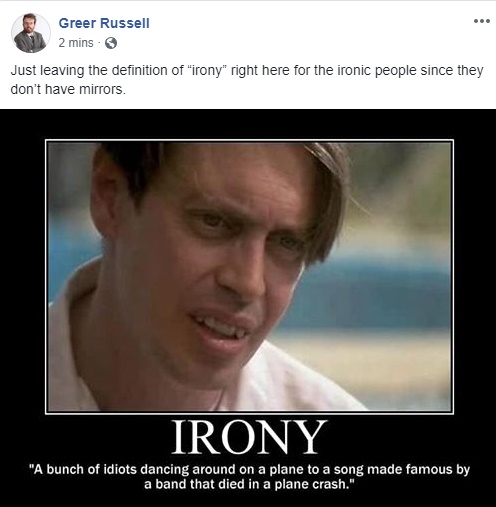This screenshot has height=507, width=496.
Task: Open the IRONY meme image in viewer
Action: pos(248,308)
